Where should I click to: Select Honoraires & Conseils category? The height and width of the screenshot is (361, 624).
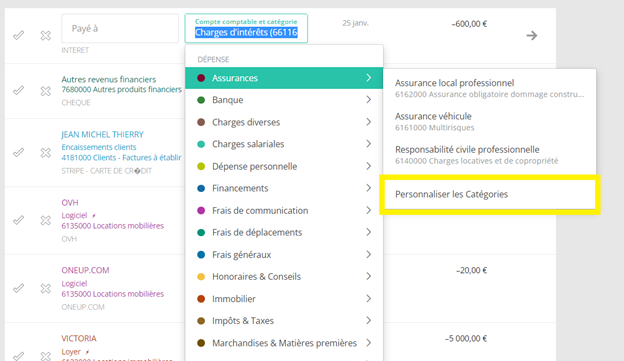[x=284, y=277]
